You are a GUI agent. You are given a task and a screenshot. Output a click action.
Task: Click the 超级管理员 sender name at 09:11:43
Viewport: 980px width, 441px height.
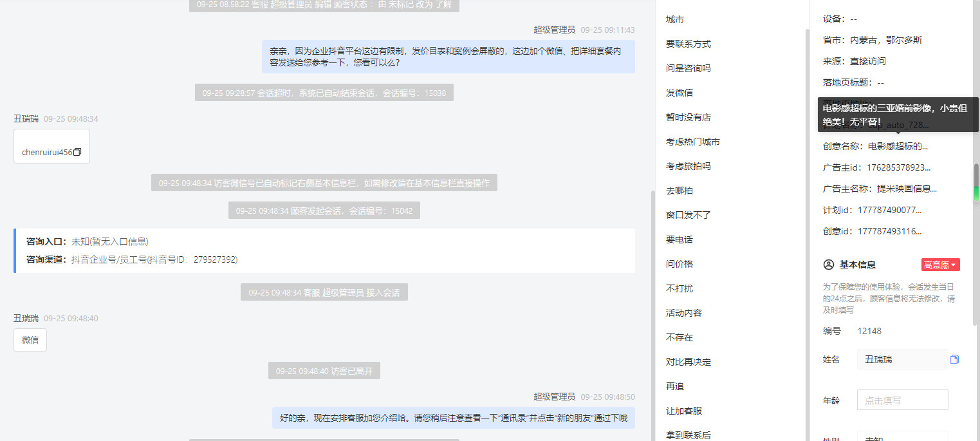pyautogui.click(x=554, y=30)
